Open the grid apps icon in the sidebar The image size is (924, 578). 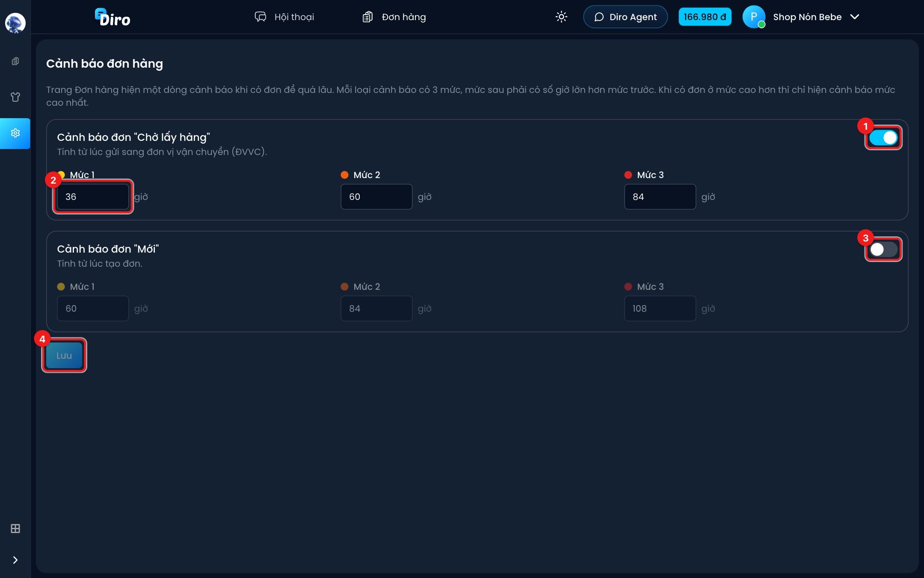tap(15, 529)
